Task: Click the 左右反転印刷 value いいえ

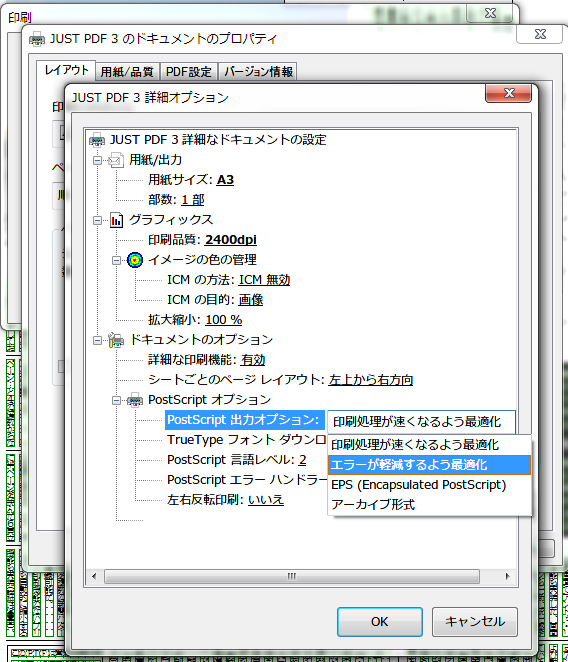Action: pos(266,500)
